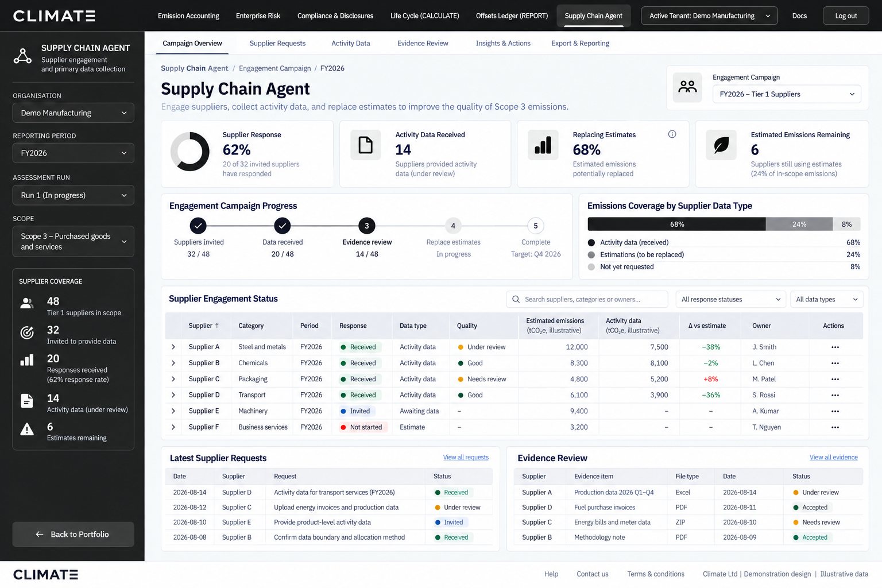The width and height of the screenshot is (882, 588).
Task: Open the Active Tenant selector
Action: click(x=709, y=16)
